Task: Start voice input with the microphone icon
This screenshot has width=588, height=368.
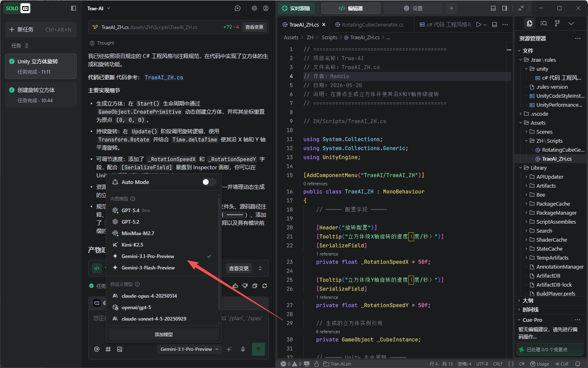Action: [x=243, y=349]
